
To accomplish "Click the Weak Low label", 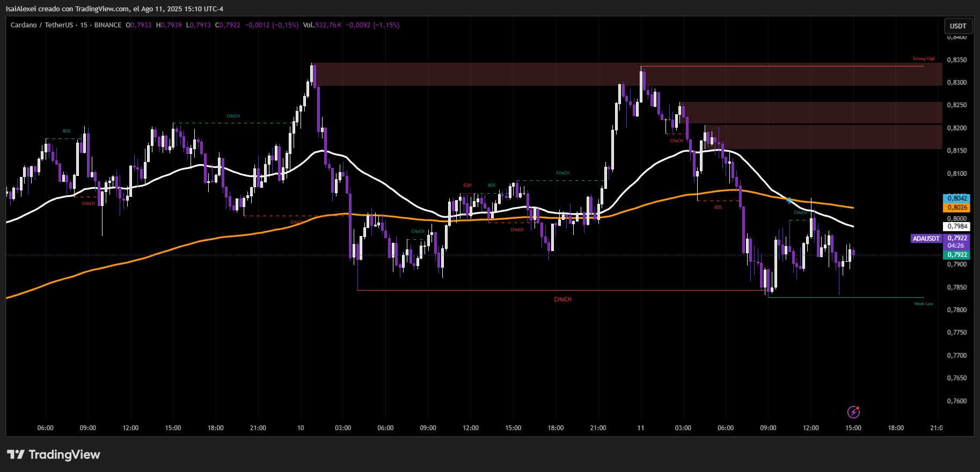I will point(924,304).
